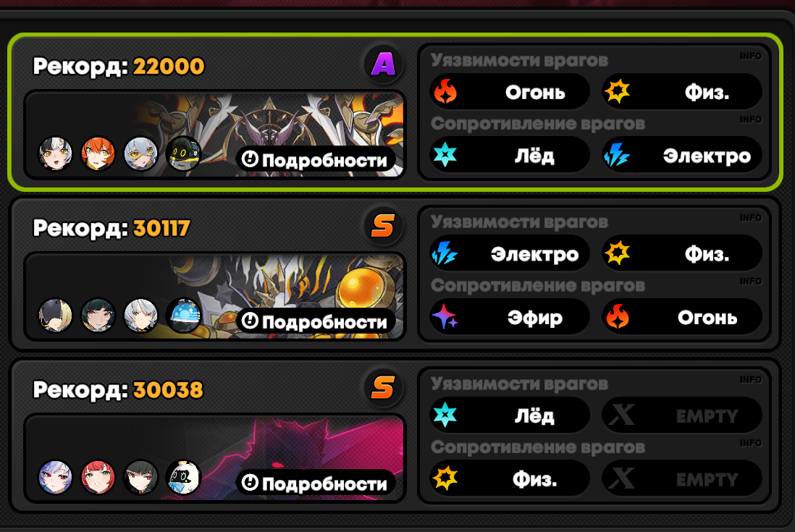Select the Электро resistance in first card
The height and width of the screenshot is (532, 795).
tap(682, 155)
